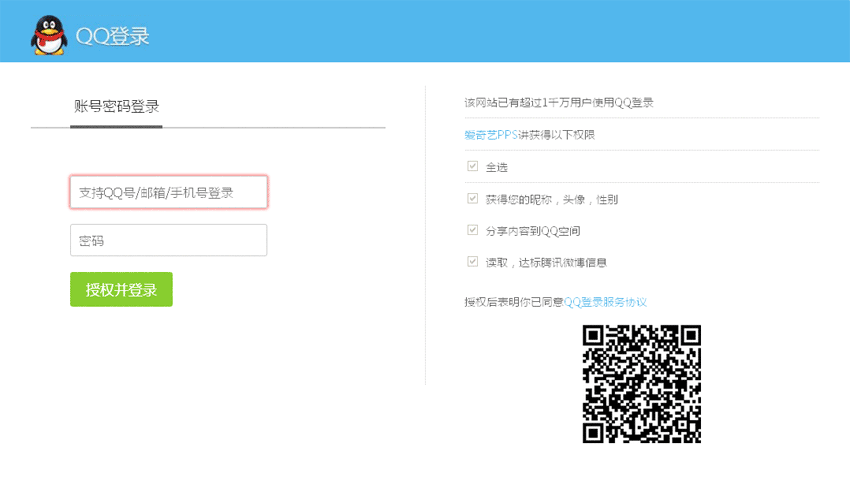Uncheck the 腾讯微博信息 permission checkbox
The image size is (850, 492).
click(x=473, y=262)
